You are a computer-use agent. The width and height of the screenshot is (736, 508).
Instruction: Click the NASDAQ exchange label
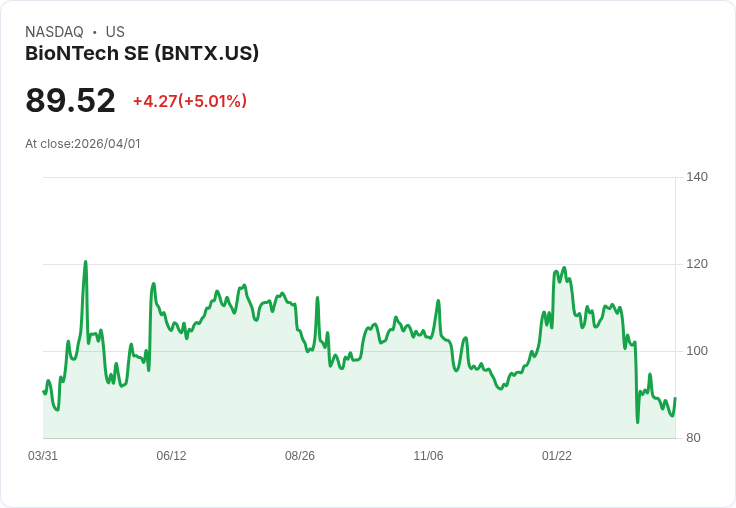pos(54,32)
